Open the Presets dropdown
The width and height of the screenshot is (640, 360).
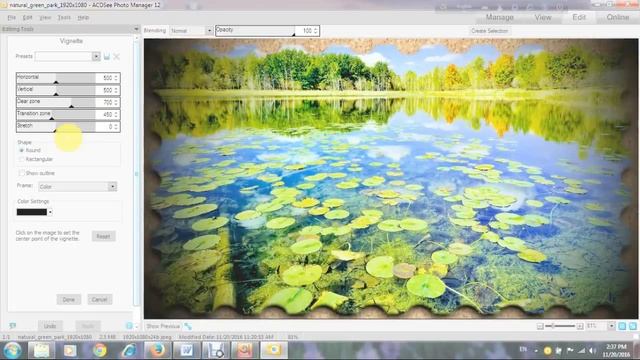click(96, 56)
